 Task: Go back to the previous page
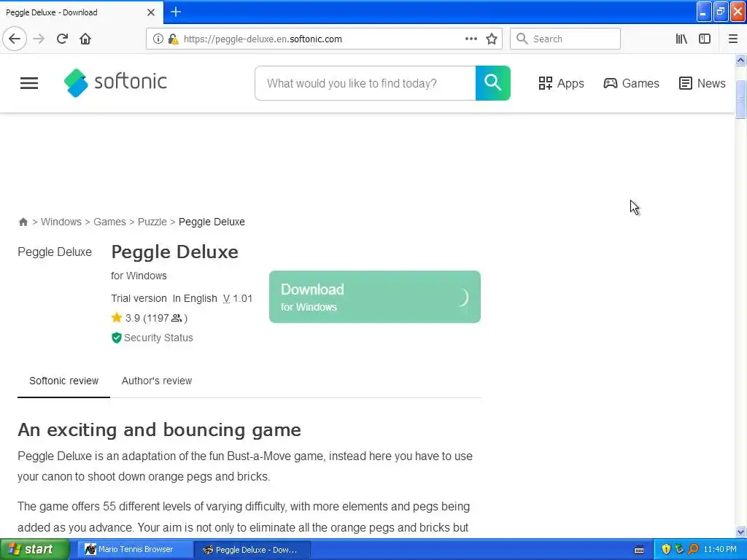(x=15, y=39)
